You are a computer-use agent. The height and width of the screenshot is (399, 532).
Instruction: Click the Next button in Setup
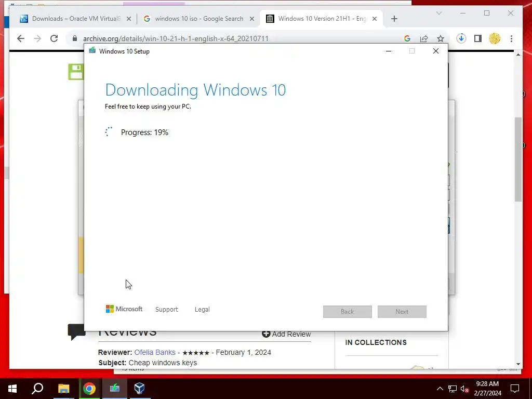pos(402,312)
